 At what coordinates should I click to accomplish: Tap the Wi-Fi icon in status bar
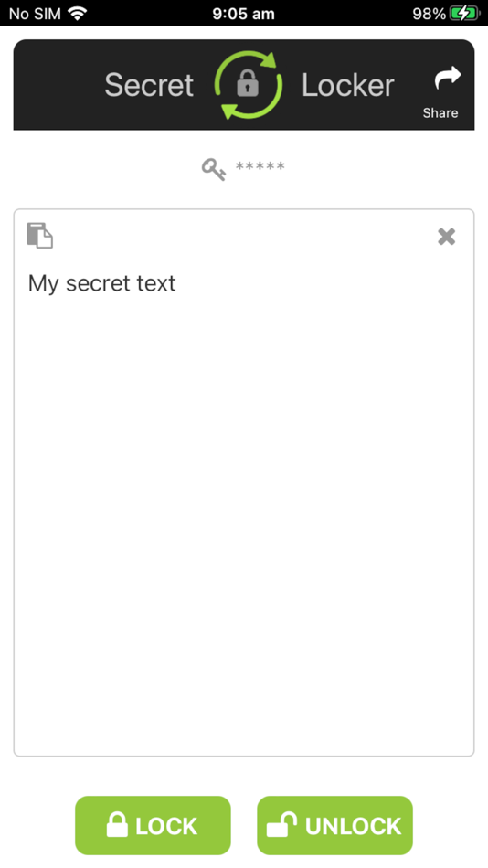point(78,14)
